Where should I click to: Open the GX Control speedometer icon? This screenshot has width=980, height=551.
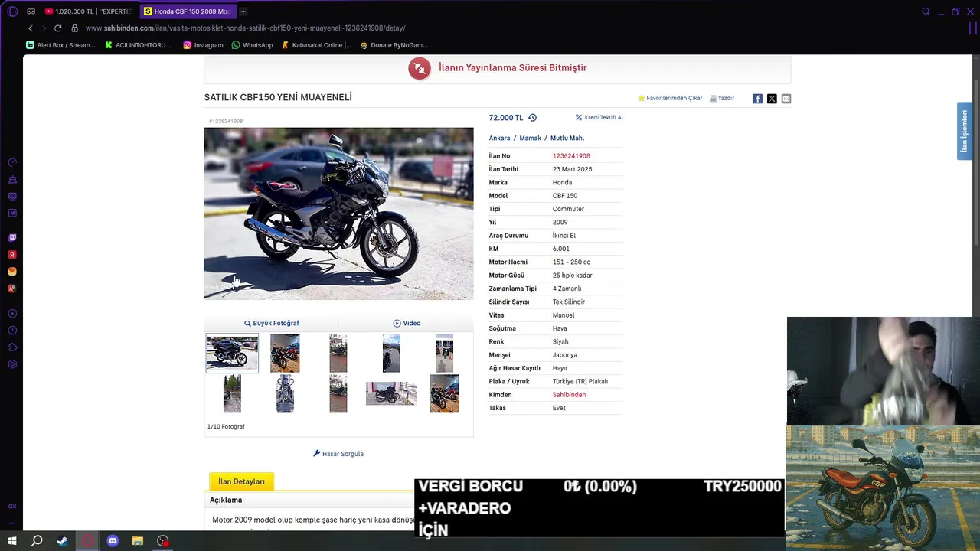[12, 162]
